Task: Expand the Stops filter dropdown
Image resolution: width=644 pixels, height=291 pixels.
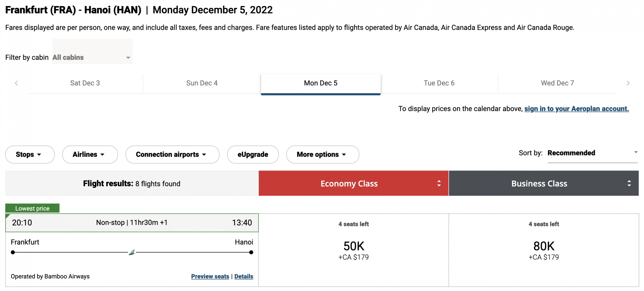Action: (x=30, y=154)
